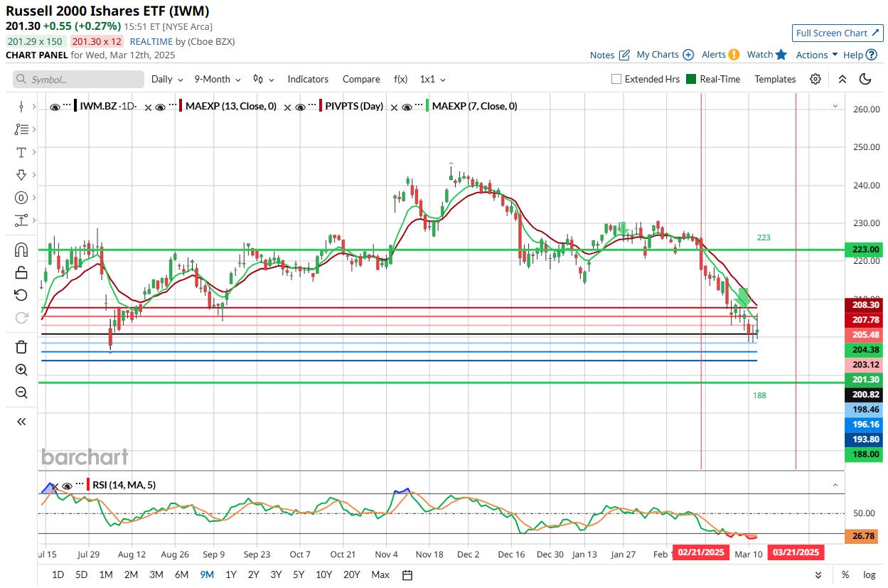The height and width of the screenshot is (588, 888).
Task: Click the My Charts plus icon
Action: (x=688, y=55)
